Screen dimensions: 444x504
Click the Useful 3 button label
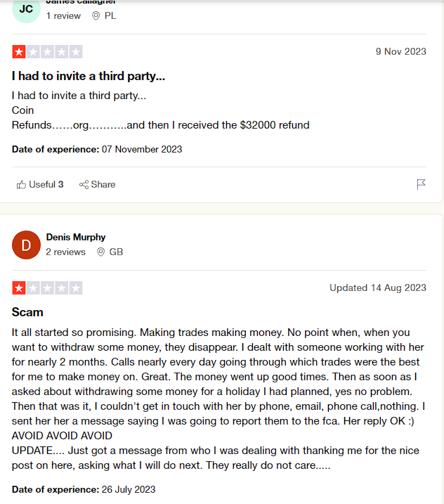coord(46,184)
